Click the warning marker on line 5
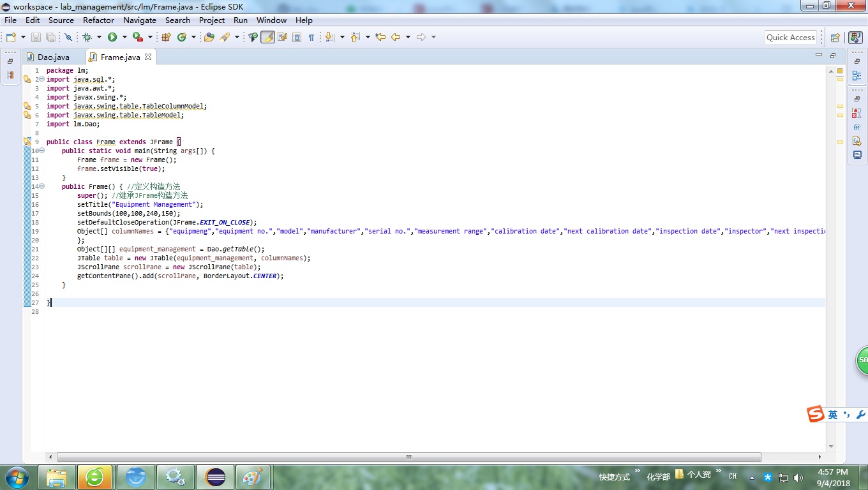The width and height of the screenshot is (868, 490). point(27,106)
